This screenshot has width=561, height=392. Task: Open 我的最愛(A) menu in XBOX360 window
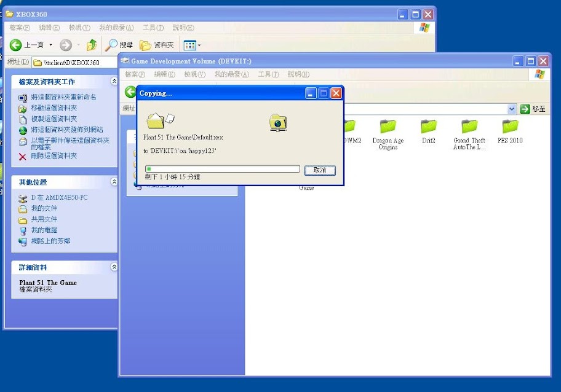[x=116, y=28]
